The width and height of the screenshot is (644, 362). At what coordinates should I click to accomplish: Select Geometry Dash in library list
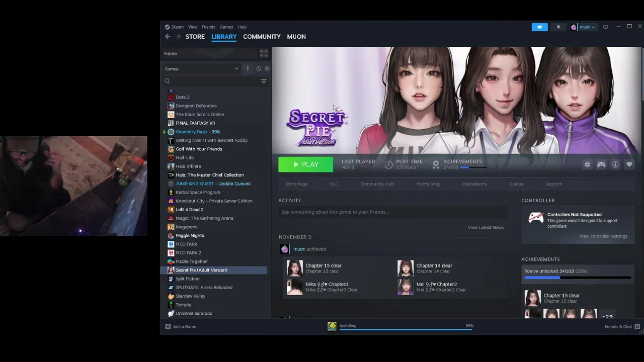(198, 132)
